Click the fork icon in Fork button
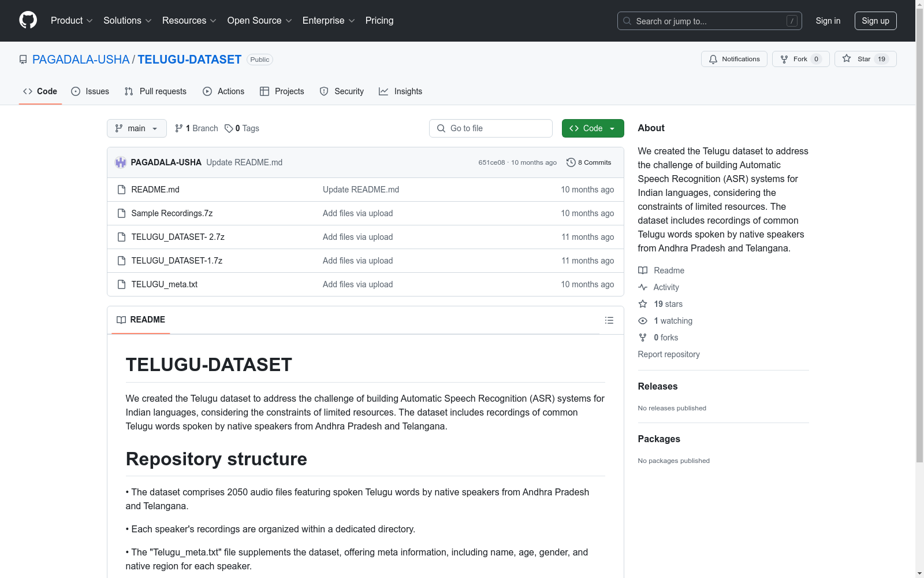 (784, 59)
